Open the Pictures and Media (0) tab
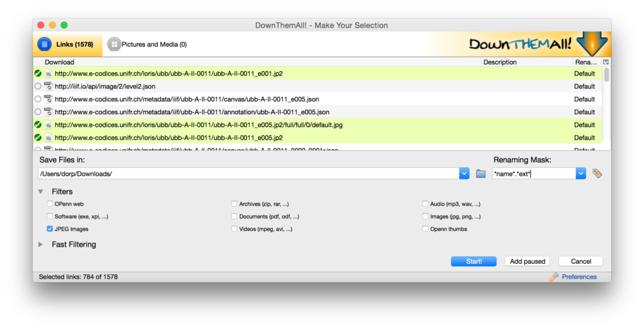 tap(147, 45)
